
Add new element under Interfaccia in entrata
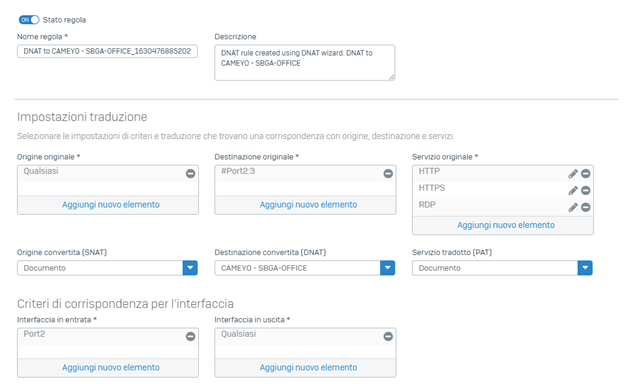point(111,367)
